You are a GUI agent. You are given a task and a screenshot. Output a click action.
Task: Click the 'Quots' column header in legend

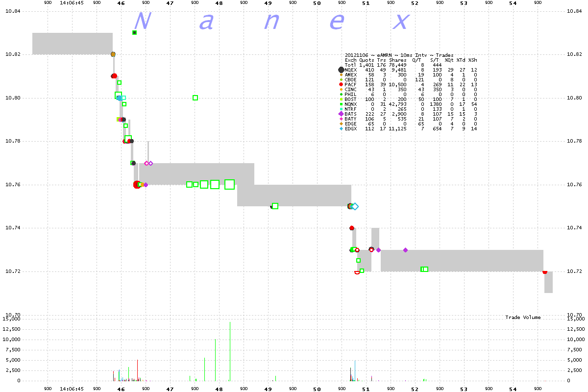(366, 60)
